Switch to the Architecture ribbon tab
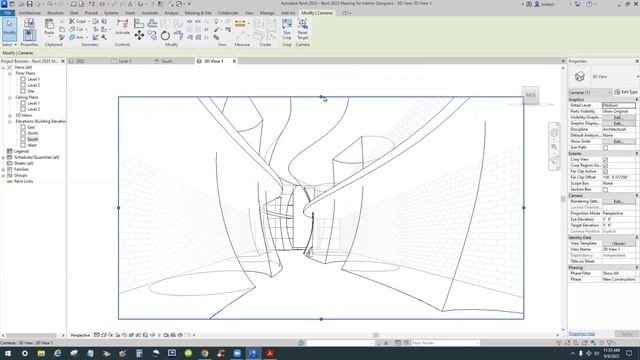 click(30, 13)
